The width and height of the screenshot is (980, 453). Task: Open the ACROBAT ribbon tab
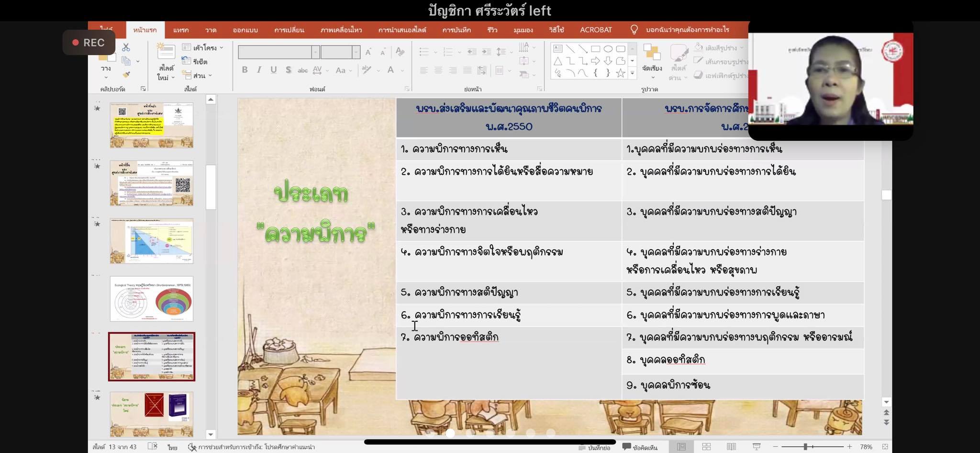596,30
